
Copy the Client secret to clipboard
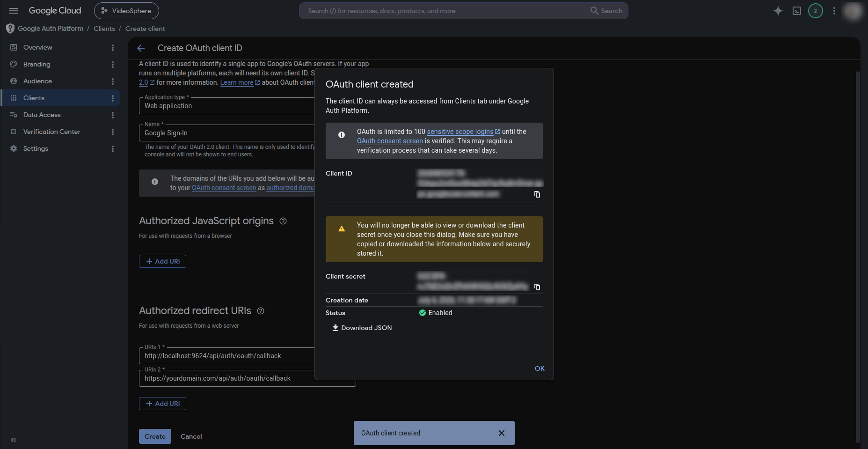(x=537, y=287)
